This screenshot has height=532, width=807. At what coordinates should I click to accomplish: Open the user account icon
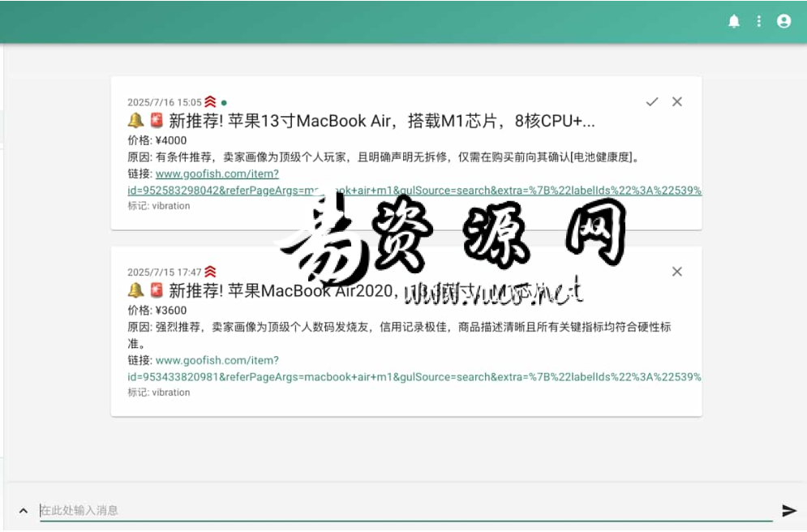click(x=783, y=21)
